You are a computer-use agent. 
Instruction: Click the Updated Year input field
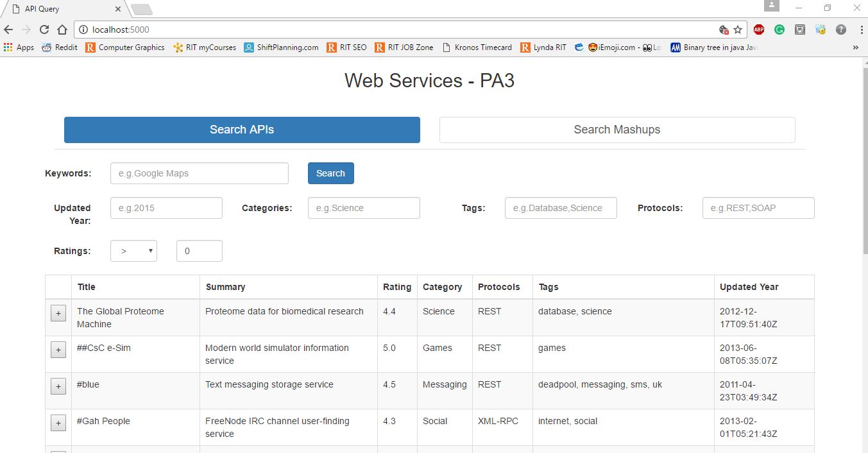(166, 208)
